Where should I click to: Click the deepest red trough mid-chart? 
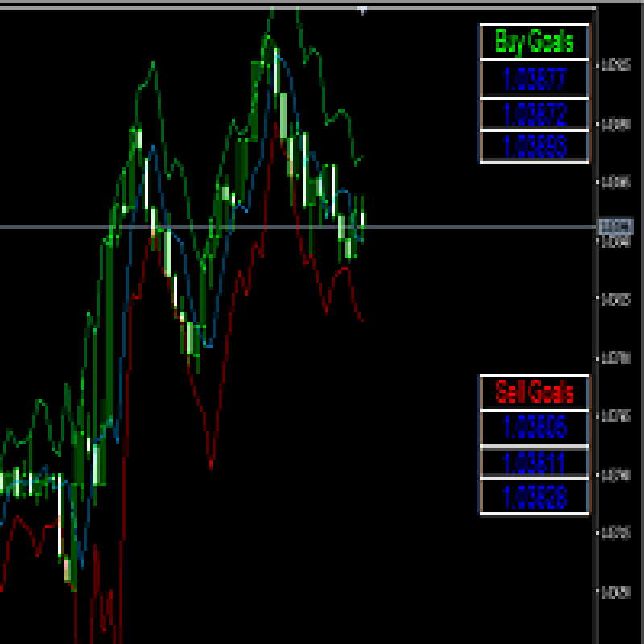click(x=211, y=465)
